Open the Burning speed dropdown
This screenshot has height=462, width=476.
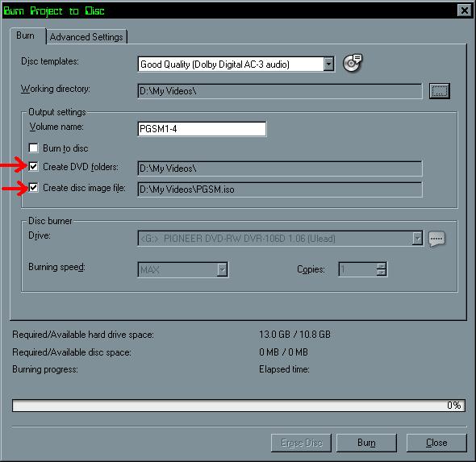(222, 269)
